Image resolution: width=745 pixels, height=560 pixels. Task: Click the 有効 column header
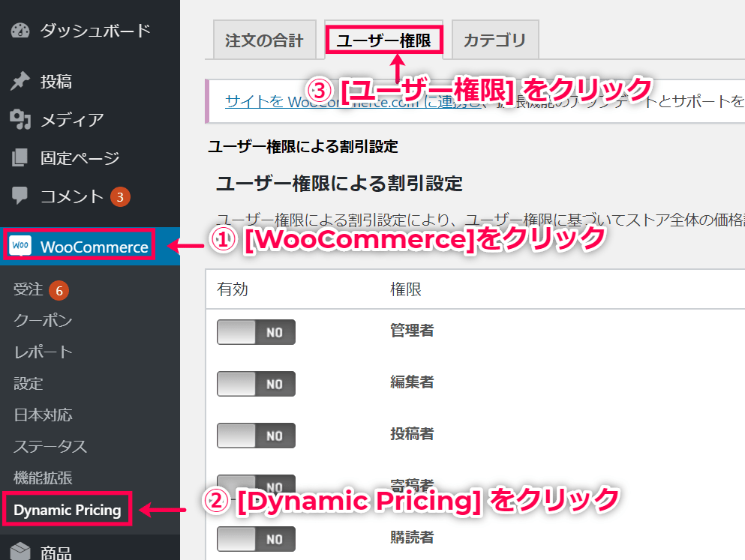(233, 289)
